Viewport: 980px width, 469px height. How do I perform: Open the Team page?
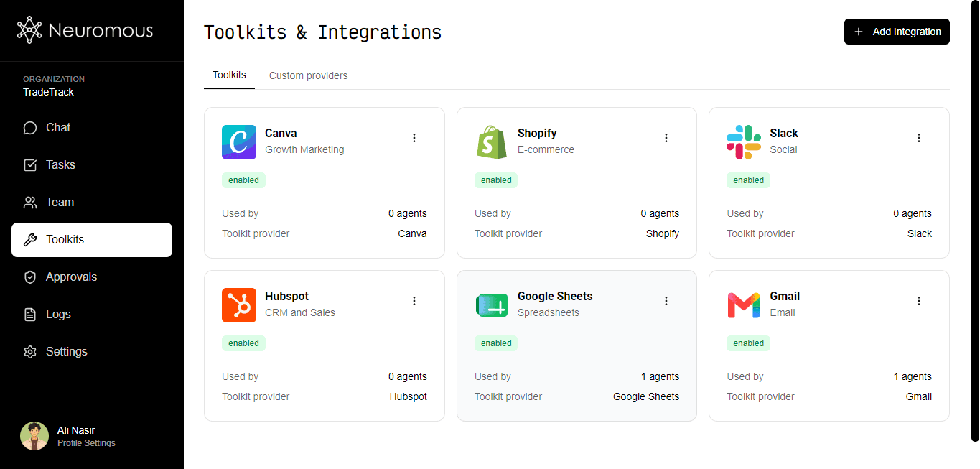[x=92, y=203]
